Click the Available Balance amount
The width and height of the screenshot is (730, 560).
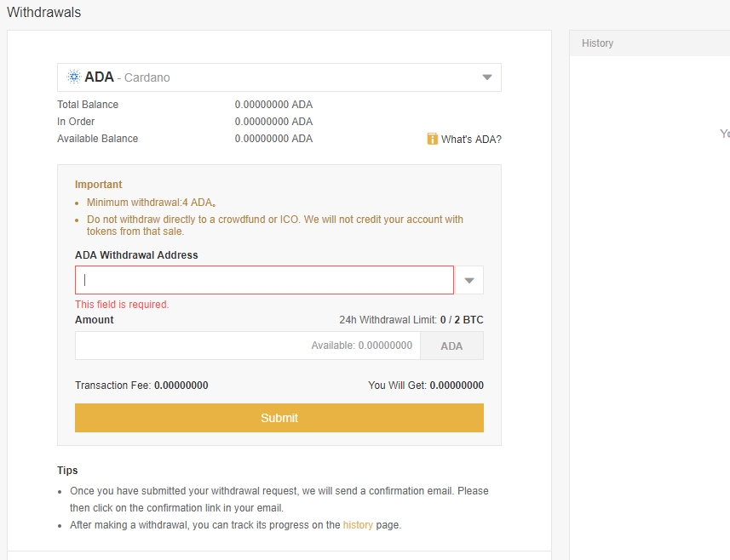pos(273,139)
